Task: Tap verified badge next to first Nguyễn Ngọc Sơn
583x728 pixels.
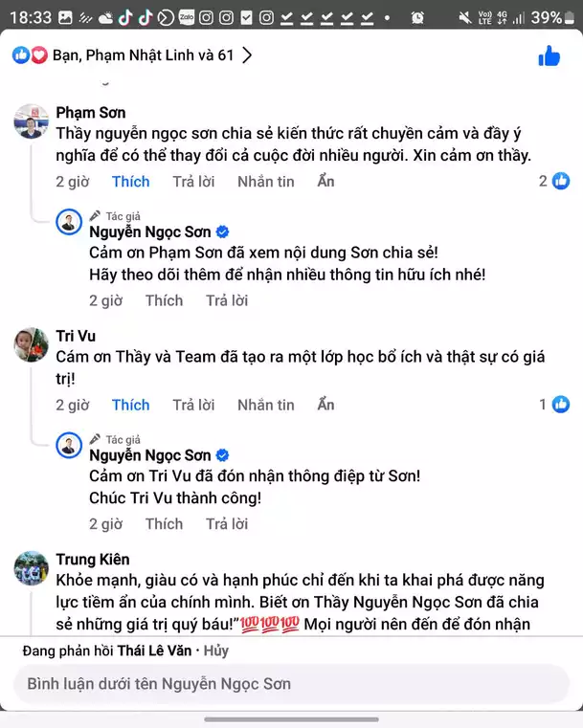Action: click(222, 232)
